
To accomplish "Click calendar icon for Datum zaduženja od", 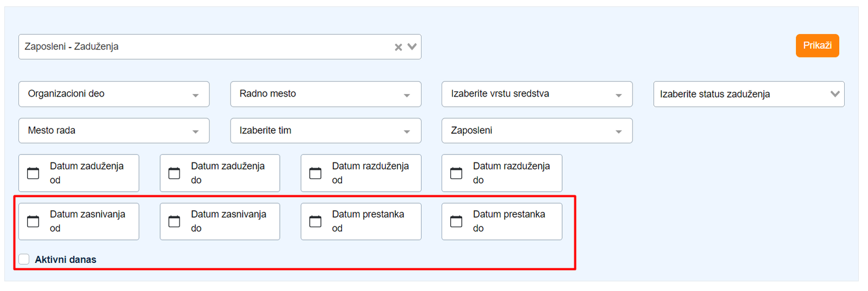I will pos(33,173).
